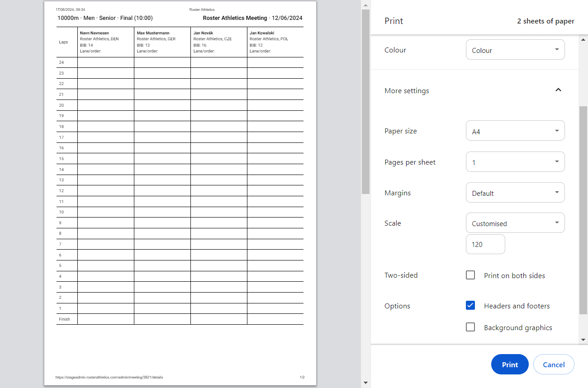The width and height of the screenshot is (588, 388).
Task: Disable Headers and footers
Action: [470, 305]
